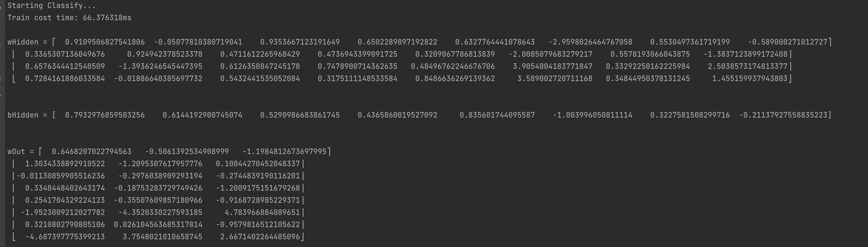Click value 0.6468207022794563 in wOut
This screenshot has width=868, height=247.
click(x=92, y=152)
